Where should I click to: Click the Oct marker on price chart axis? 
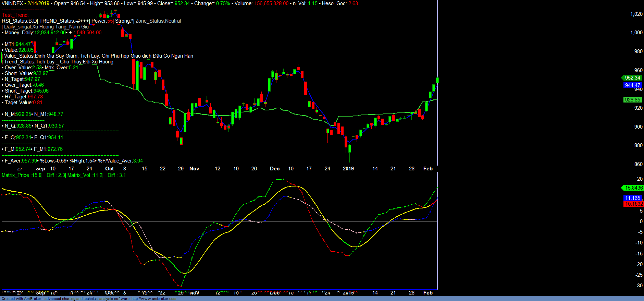pyautogui.click(x=110, y=169)
